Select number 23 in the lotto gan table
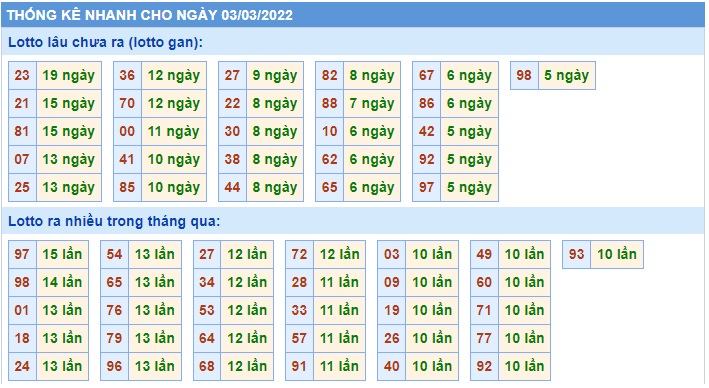 (22, 75)
